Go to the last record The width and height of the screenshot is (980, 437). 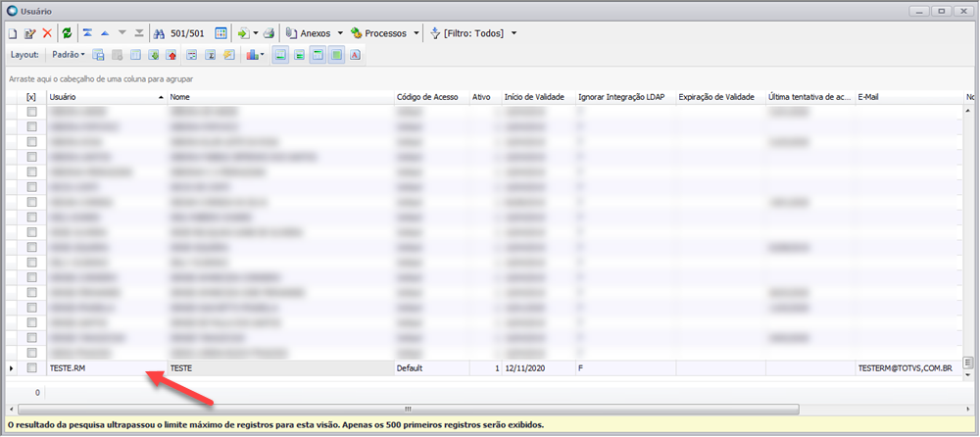click(139, 33)
